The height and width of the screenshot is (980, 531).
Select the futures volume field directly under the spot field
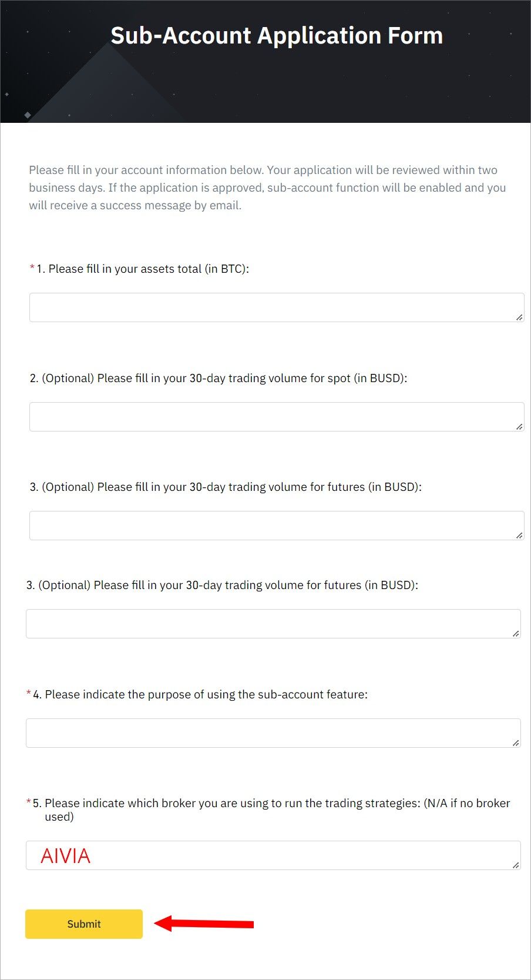click(x=277, y=526)
